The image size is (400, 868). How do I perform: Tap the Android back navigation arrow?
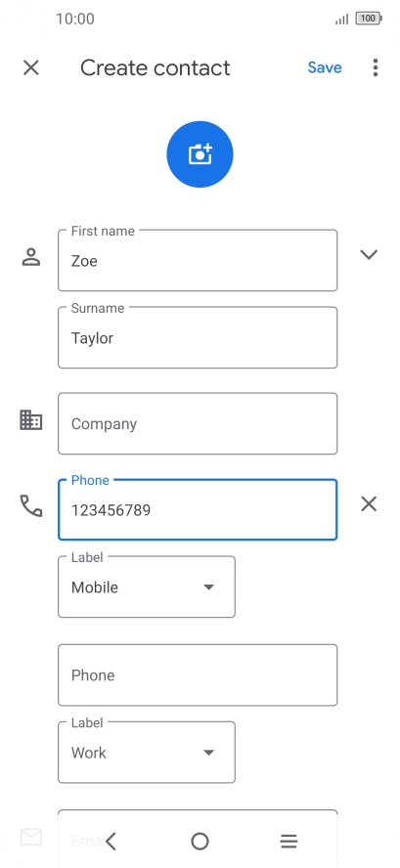click(x=111, y=841)
